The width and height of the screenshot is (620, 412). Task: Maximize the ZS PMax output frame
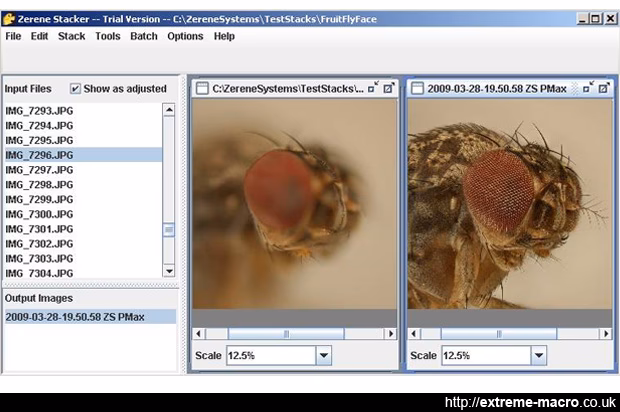pos(603,88)
